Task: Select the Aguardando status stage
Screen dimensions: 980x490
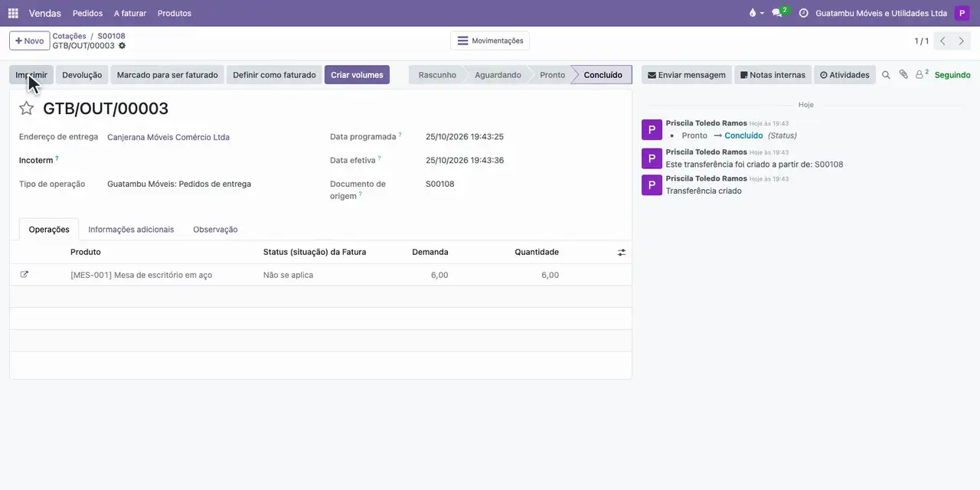Action: click(498, 75)
